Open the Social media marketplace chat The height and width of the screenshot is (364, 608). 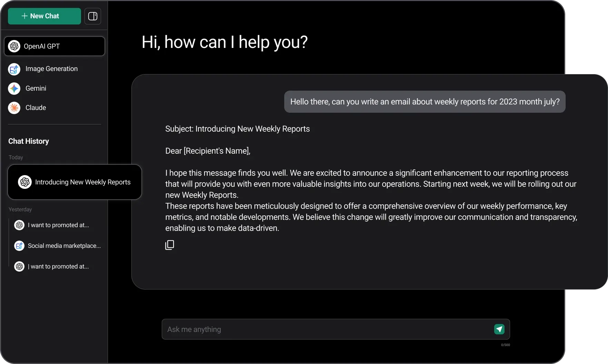(x=64, y=246)
